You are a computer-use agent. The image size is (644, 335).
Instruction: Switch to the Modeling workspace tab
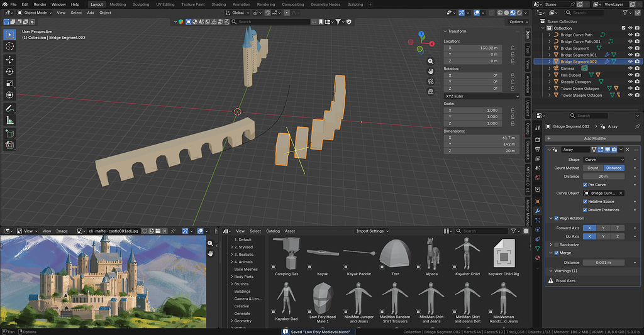[118, 4]
